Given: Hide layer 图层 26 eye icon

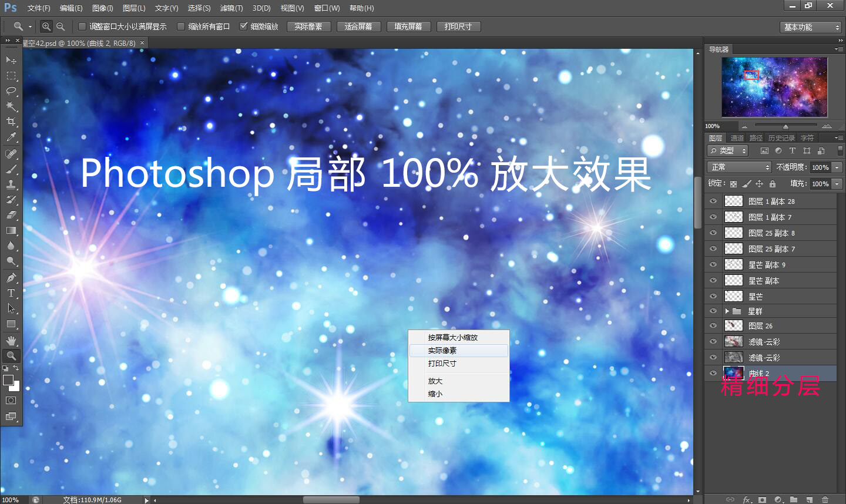Looking at the screenshot, I should (713, 326).
